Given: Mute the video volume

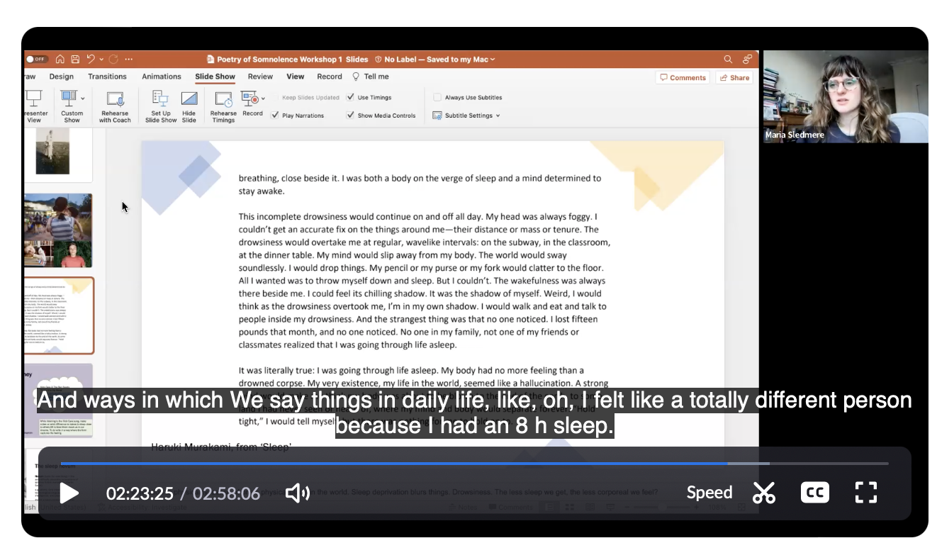Looking at the screenshot, I should pyautogui.click(x=297, y=493).
